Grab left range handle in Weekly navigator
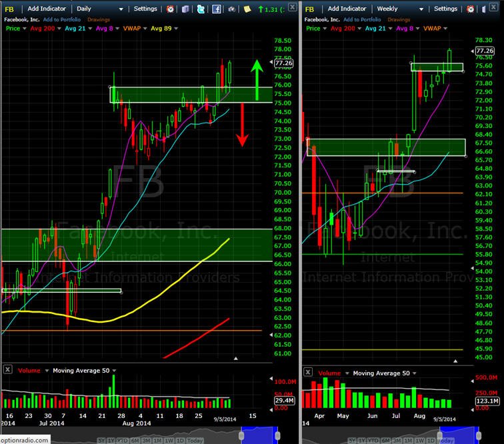The width and height of the screenshot is (504, 444). 440,435
